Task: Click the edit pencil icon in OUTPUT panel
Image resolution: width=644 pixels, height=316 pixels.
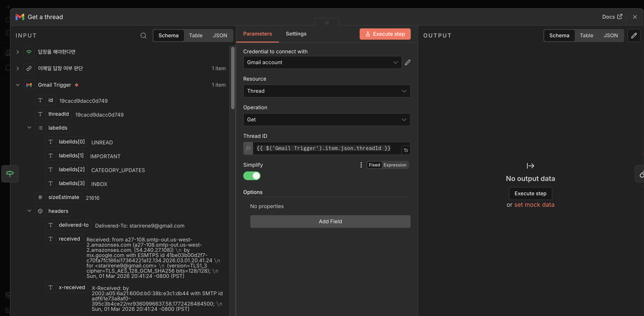Action: [634, 36]
